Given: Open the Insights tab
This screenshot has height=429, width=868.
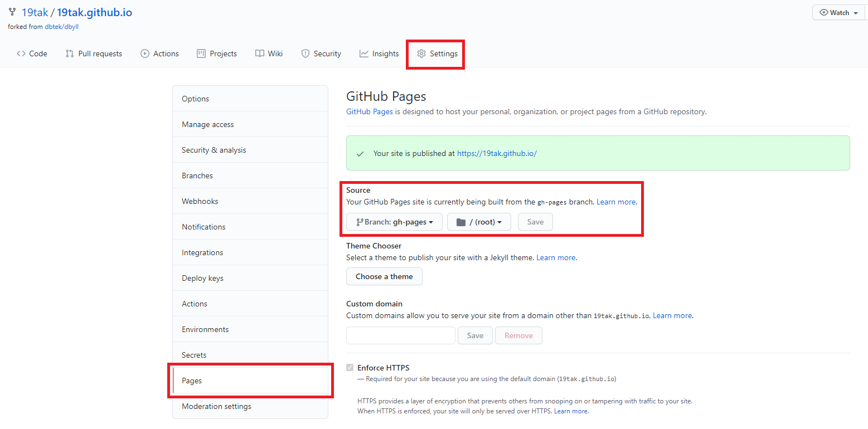Looking at the screenshot, I should (x=379, y=53).
